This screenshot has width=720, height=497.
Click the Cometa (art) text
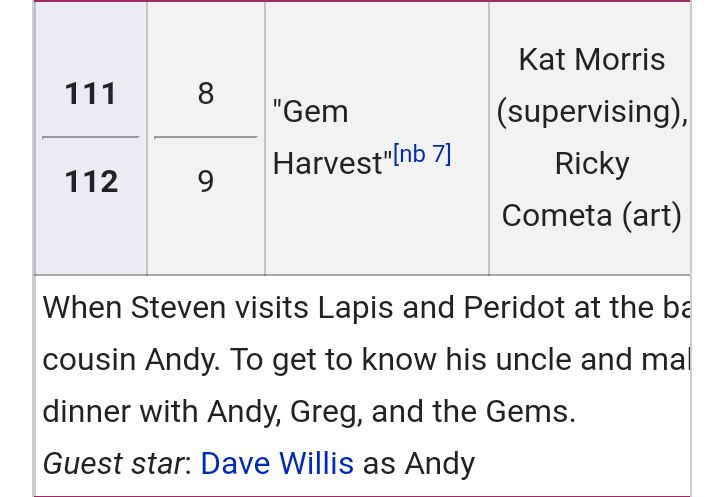click(592, 215)
